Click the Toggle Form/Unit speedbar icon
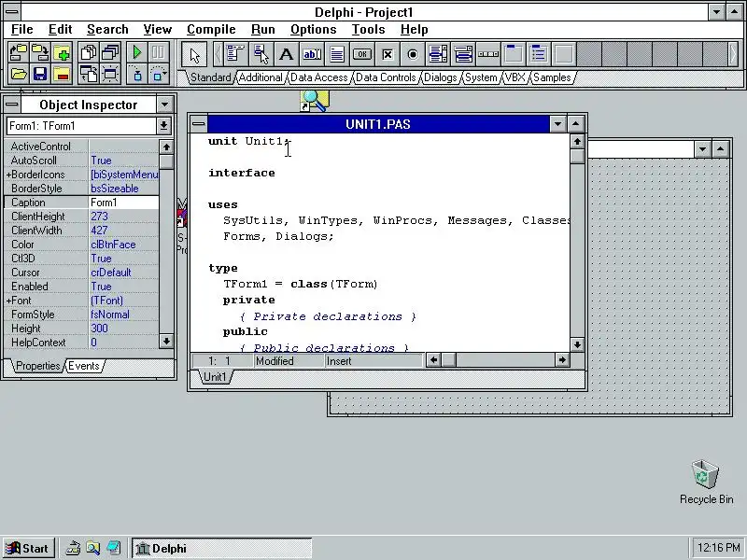747x560 pixels. click(89, 75)
